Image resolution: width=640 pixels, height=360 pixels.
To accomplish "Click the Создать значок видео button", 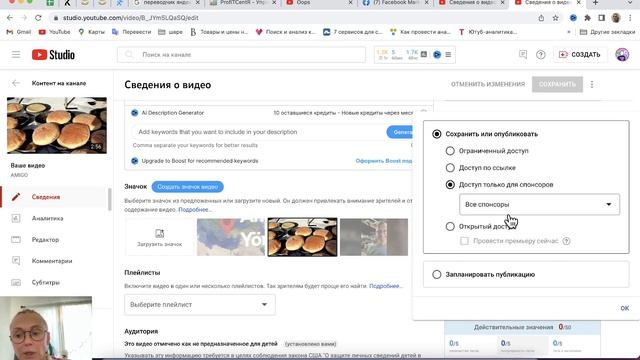I will pyautogui.click(x=187, y=187).
